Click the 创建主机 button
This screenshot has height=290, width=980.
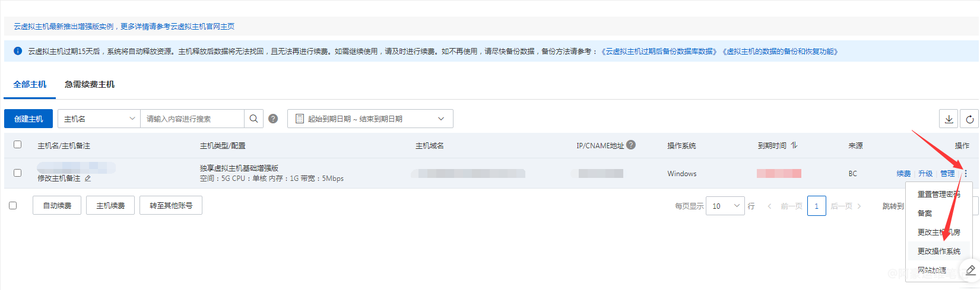point(28,119)
